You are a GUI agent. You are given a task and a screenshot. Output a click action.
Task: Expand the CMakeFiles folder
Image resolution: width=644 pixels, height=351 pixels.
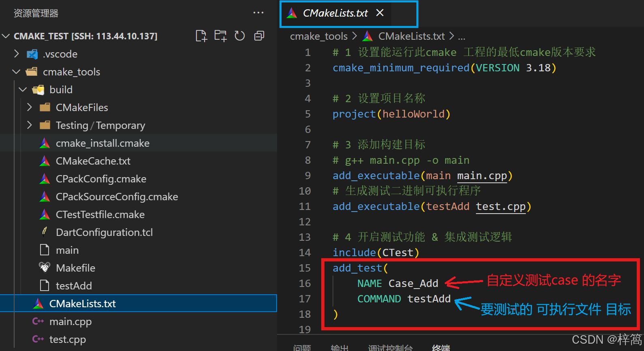point(29,107)
